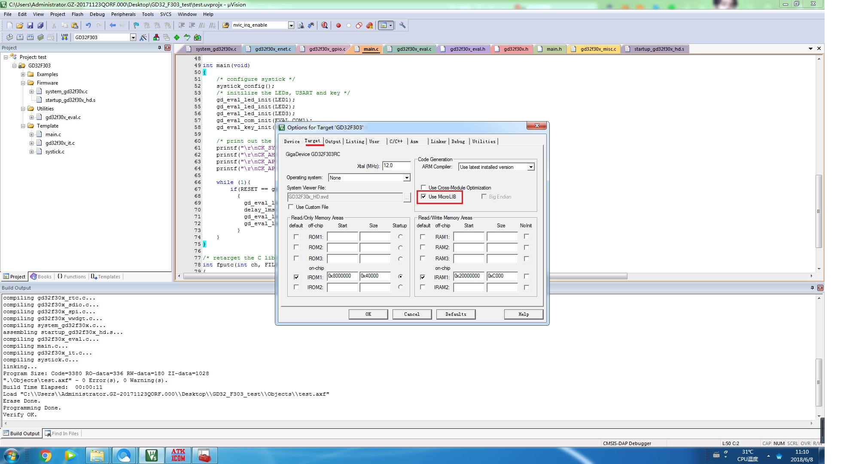
Task: Click the Insert breakpoint red dot icon
Action: (338, 25)
